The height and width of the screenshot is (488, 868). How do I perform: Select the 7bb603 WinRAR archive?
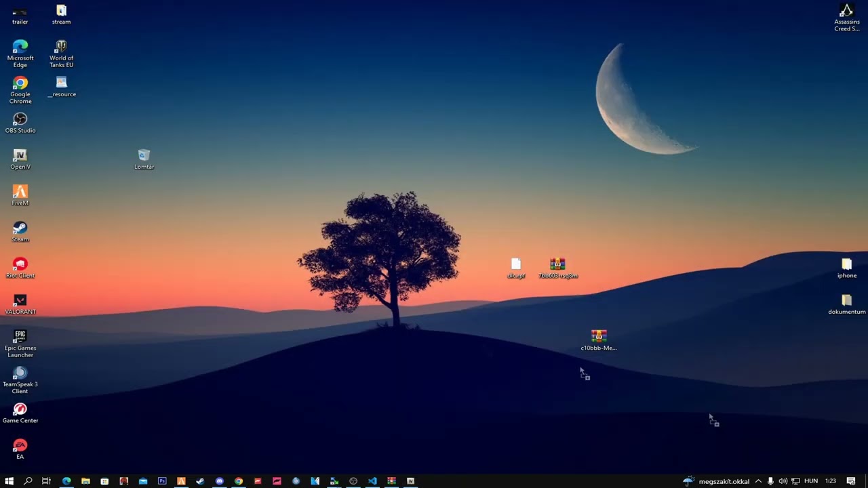coord(558,268)
